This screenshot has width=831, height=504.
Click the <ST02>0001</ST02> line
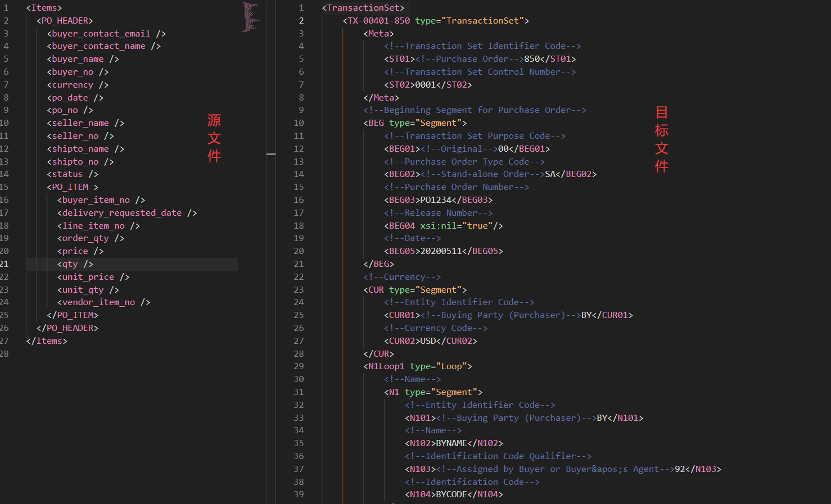coord(428,85)
